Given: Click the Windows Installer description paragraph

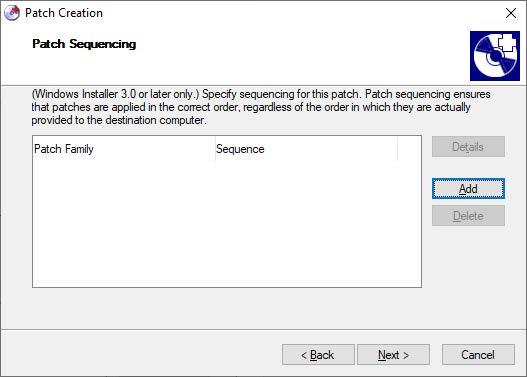Looking at the screenshot, I should coord(261,107).
